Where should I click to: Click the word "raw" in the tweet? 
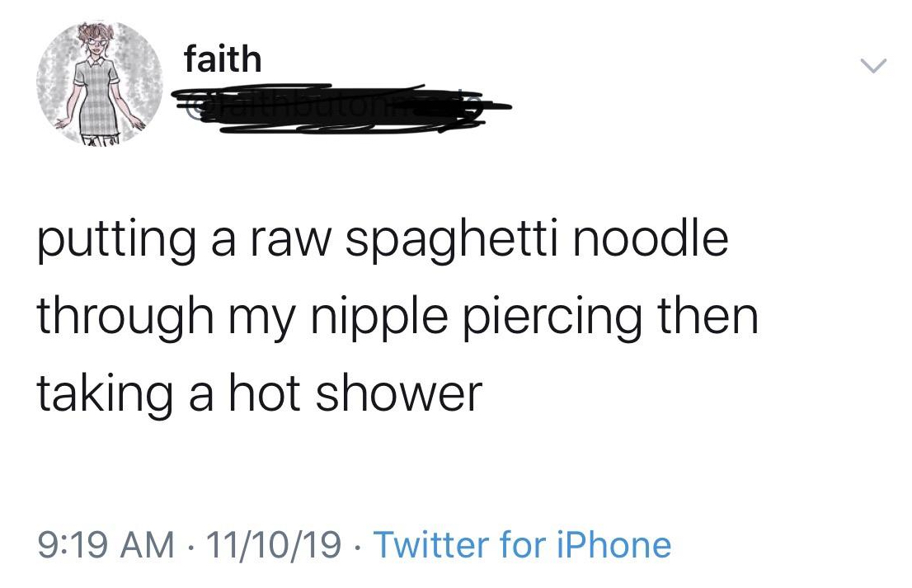289,245
